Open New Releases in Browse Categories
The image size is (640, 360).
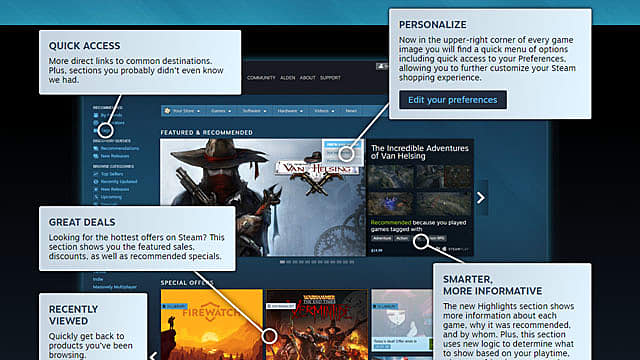click(115, 189)
